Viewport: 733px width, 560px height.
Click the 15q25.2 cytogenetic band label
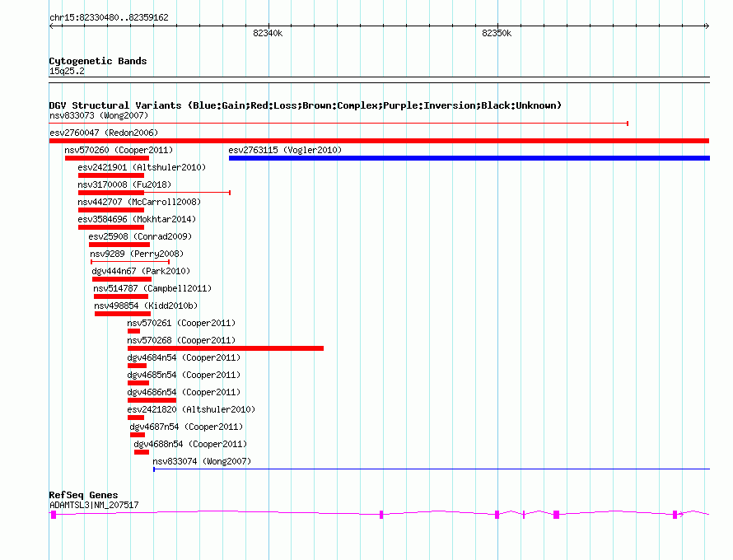point(67,71)
